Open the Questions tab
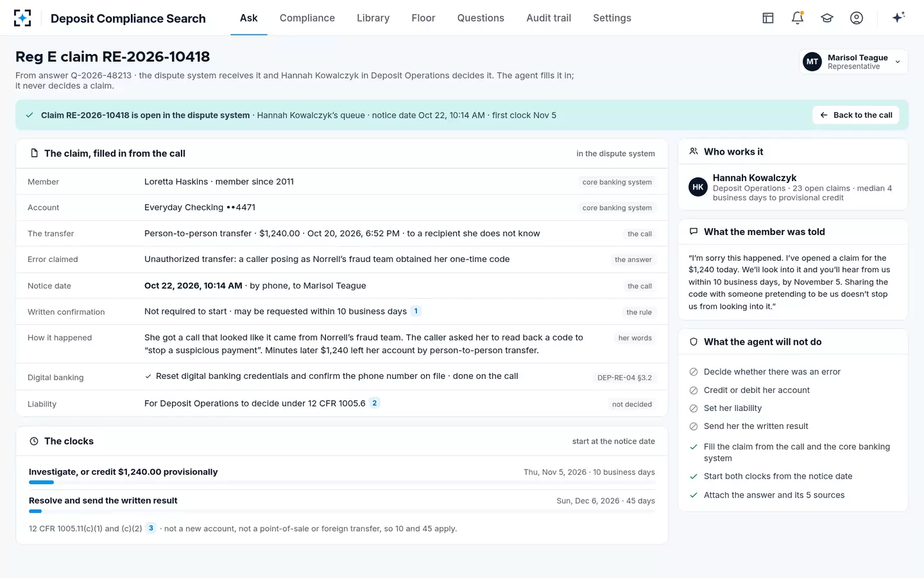 [481, 18]
